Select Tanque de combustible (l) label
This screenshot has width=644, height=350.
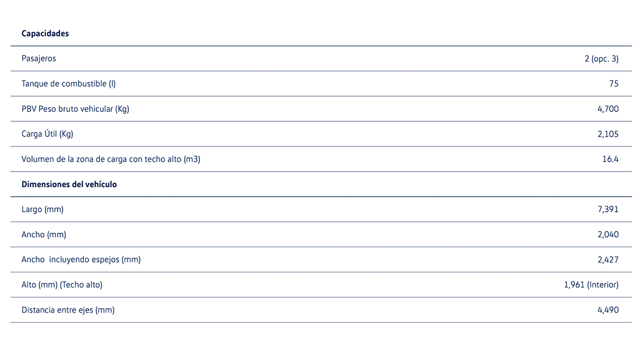(68, 84)
